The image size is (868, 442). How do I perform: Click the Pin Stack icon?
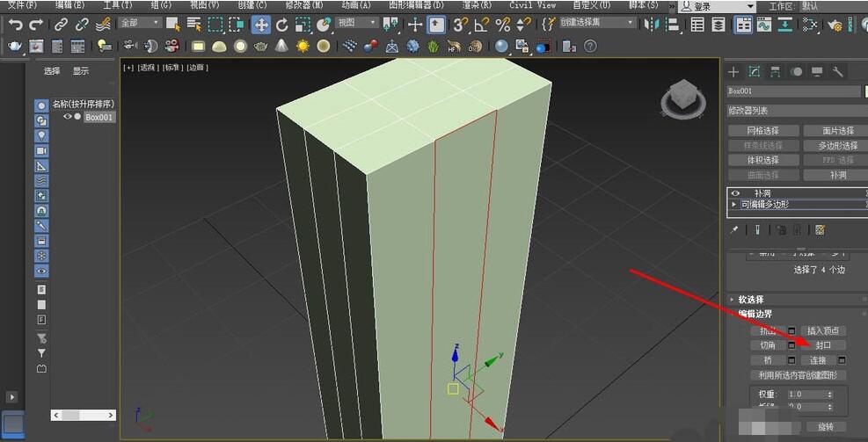pyautogui.click(x=734, y=230)
